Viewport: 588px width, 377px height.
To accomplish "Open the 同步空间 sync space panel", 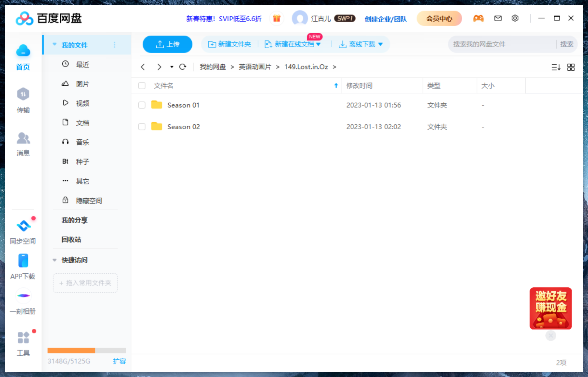I will tap(23, 230).
